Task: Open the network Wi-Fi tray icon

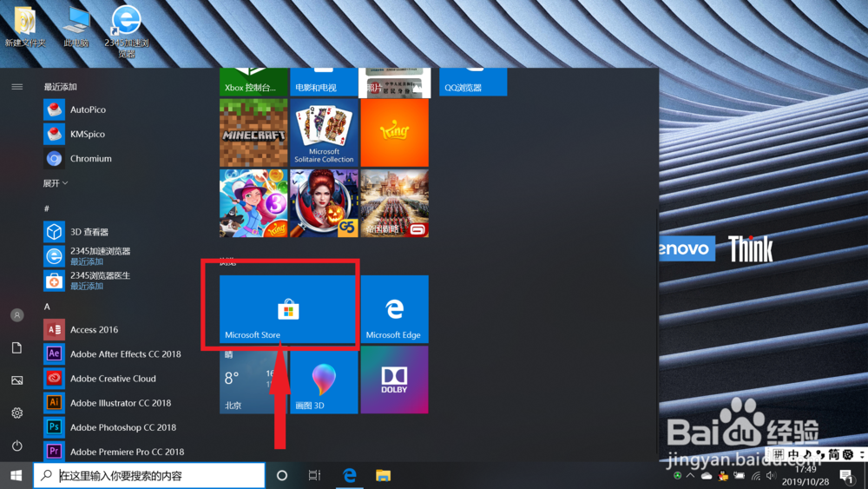Action: click(756, 476)
